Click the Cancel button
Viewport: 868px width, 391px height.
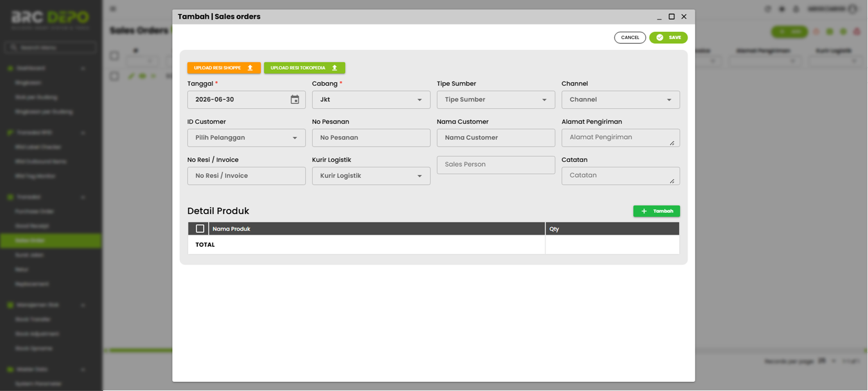[x=630, y=37]
